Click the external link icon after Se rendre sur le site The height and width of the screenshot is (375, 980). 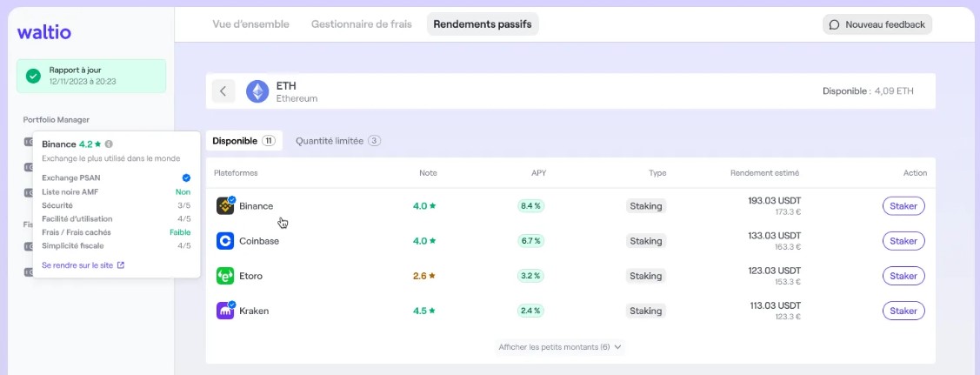click(x=121, y=265)
